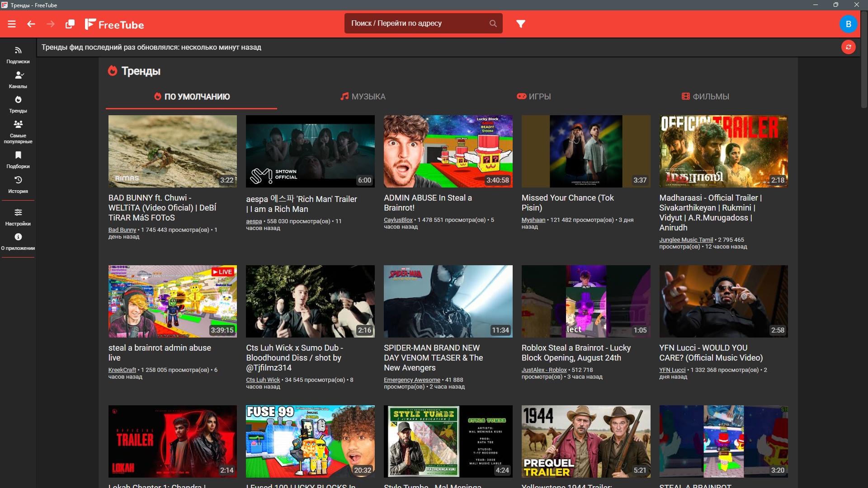This screenshot has width=868, height=488.
Task: Open the live steal a brainrot thumbnail
Action: tap(173, 301)
